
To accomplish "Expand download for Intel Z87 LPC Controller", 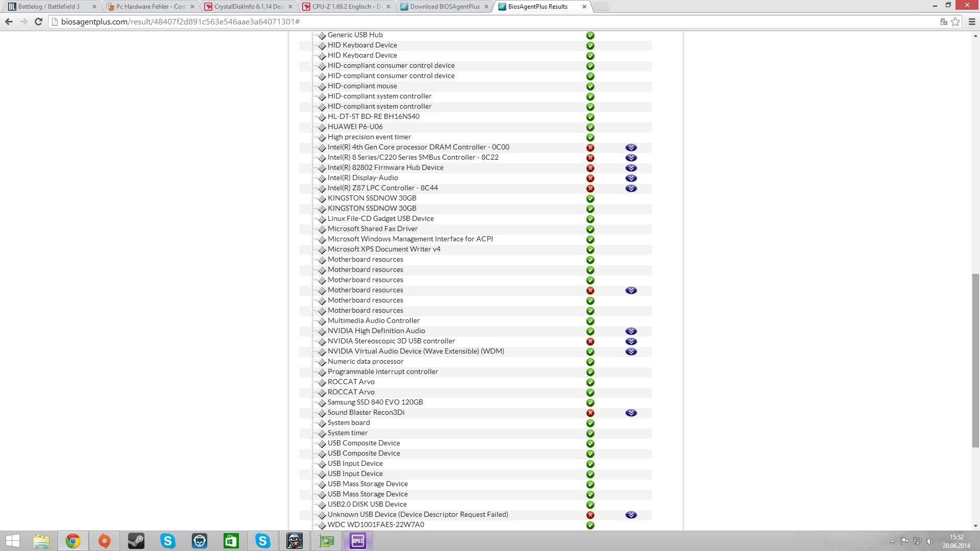I will (631, 188).
